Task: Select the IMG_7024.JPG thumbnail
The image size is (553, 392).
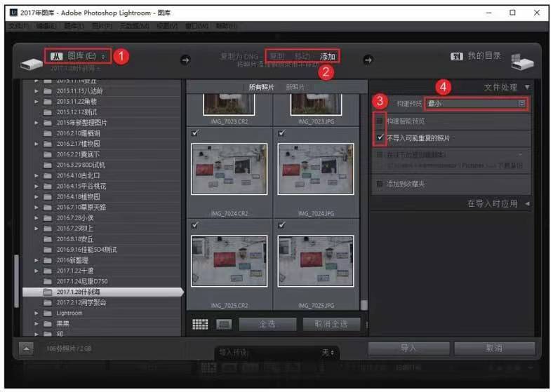Action: pos(316,169)
